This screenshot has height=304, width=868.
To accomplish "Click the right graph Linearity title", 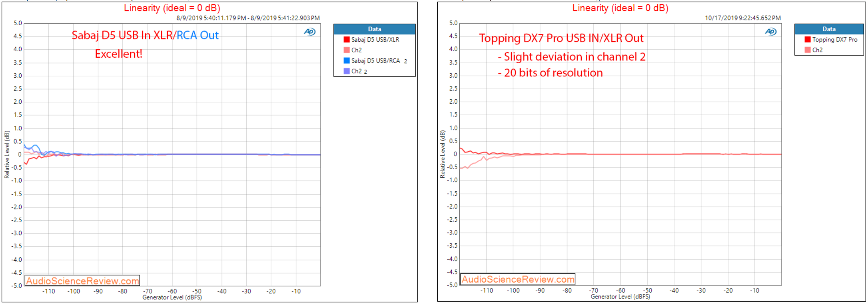I will tap(620, 8).
